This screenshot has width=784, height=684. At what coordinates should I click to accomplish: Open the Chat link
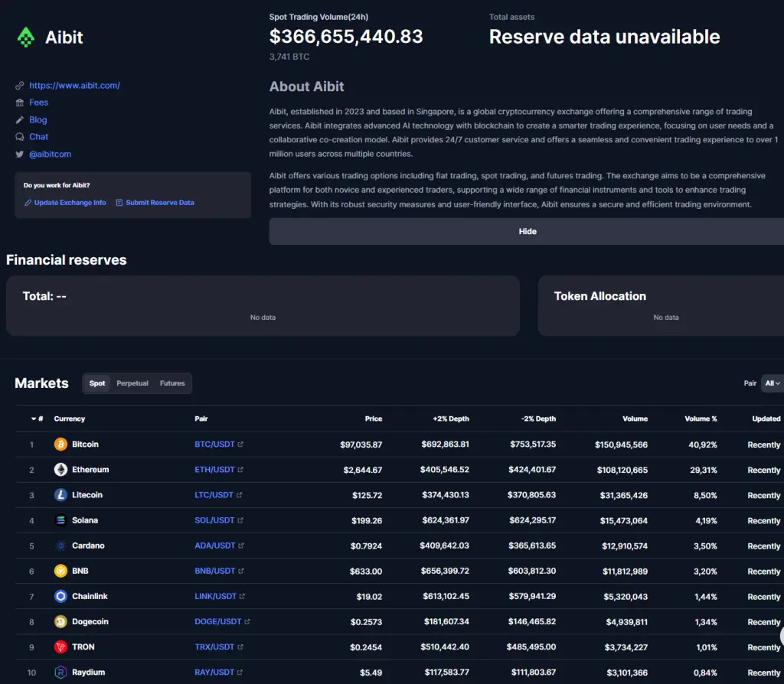38,136
